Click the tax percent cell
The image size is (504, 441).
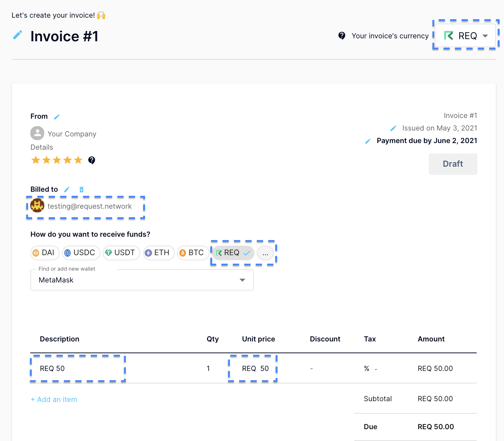pyautogui.click(x=370, y=368)
